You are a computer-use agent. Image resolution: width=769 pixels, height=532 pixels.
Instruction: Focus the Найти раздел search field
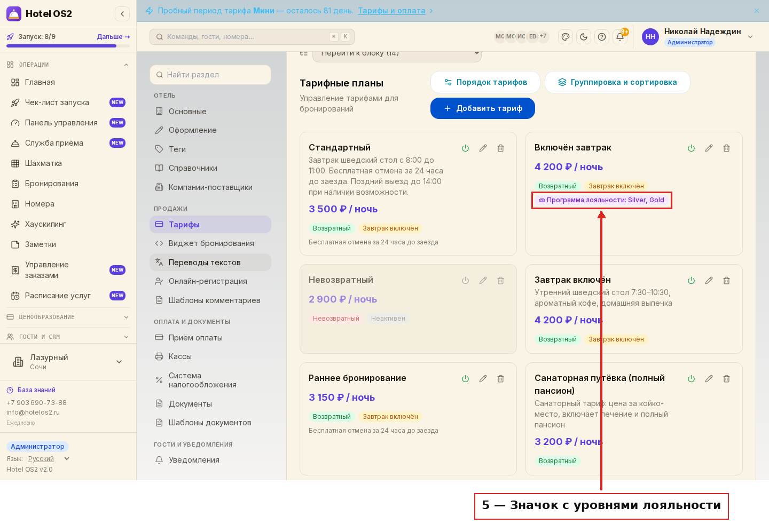point(210,75)
